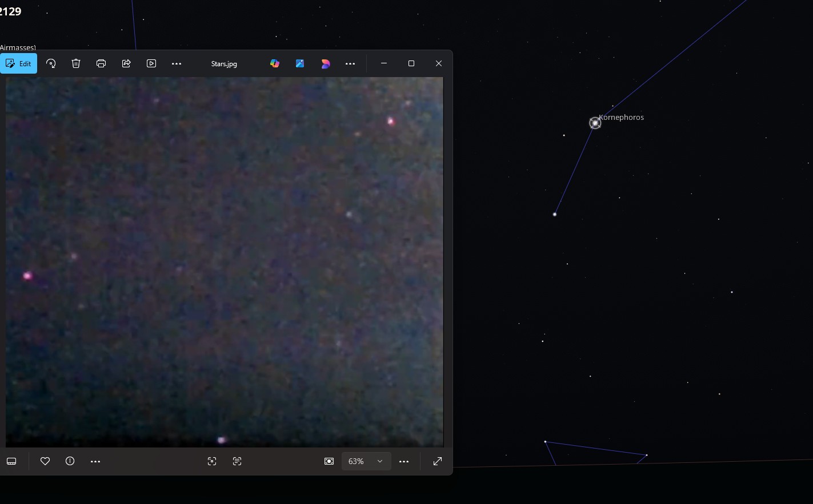Open more options beside info icon
Viewport: 813px width, 504px height.
95,461
